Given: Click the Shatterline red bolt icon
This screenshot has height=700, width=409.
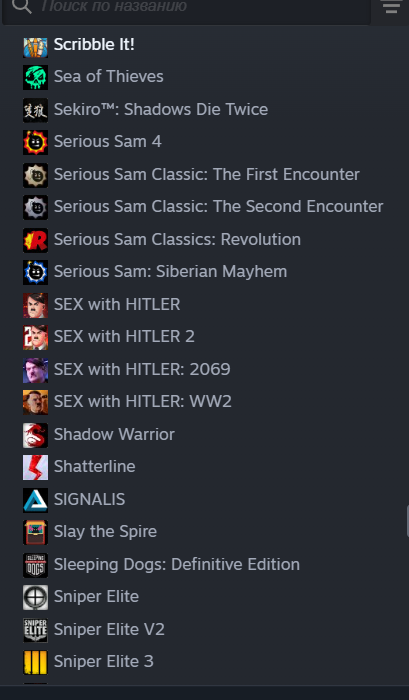Looking at the screenshot, I should point(35,467).
